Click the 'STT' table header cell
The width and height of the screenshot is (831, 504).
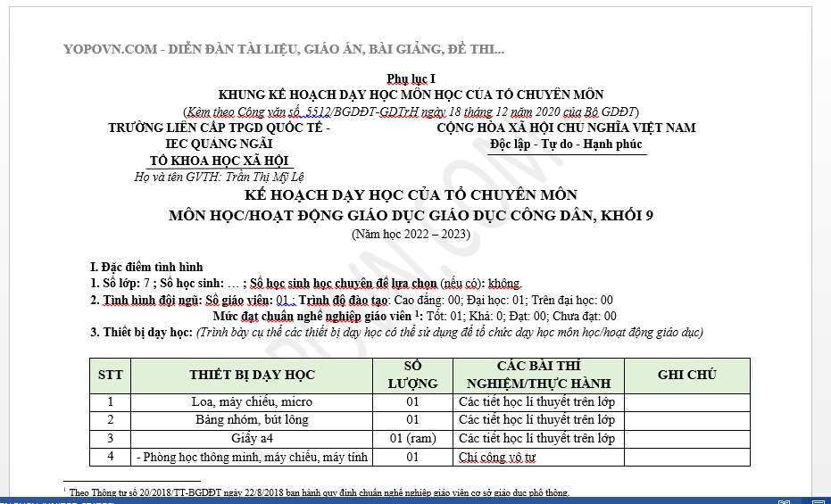(x=111, y=375)
